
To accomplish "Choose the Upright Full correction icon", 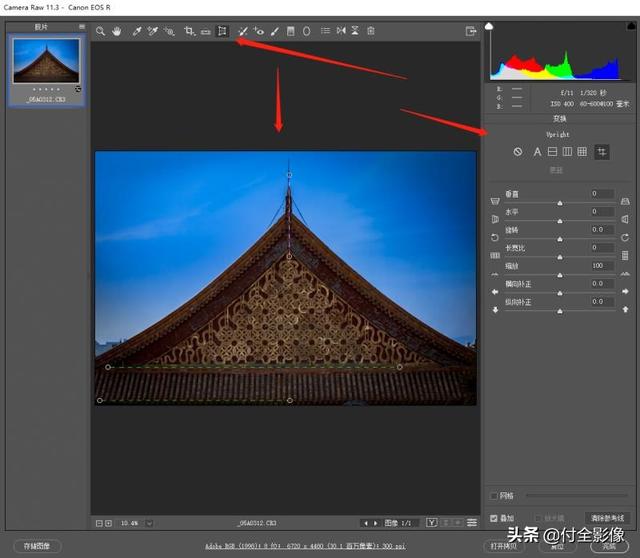I will [x=581, y=152].
